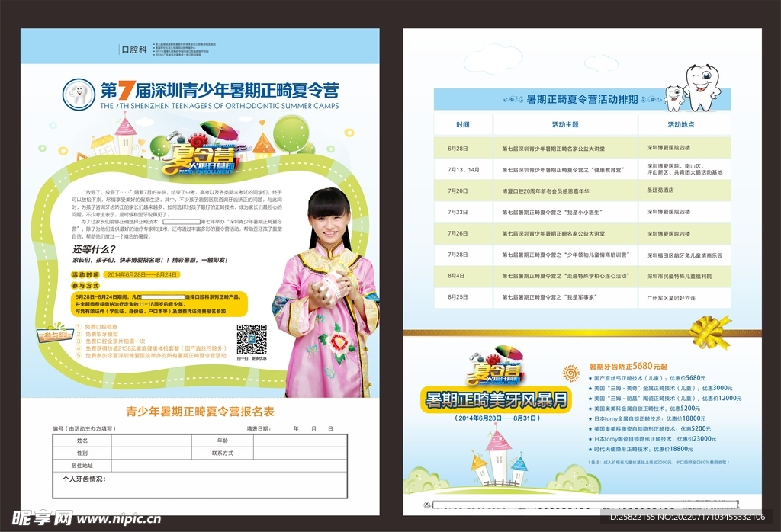Click the QR code on the left flyer

coord(251,339)
